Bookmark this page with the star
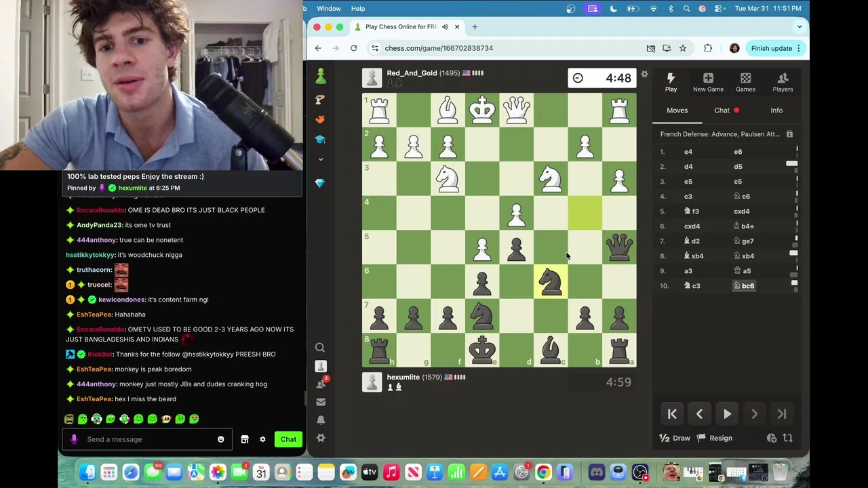 coord(683,48)
